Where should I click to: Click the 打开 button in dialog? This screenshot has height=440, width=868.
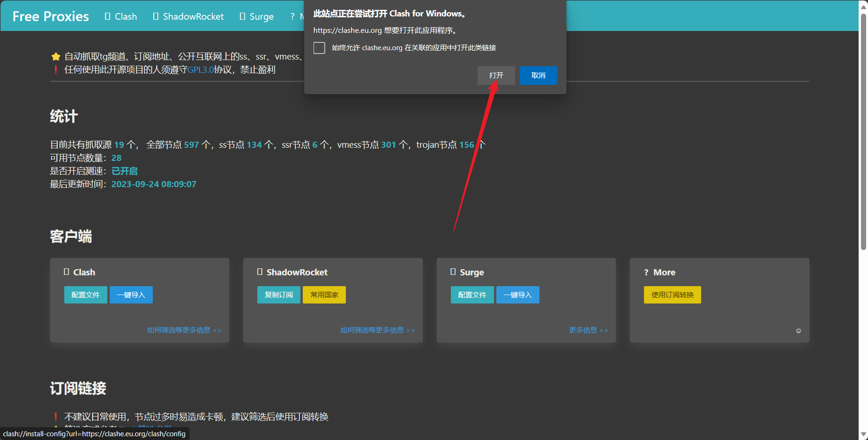(496, 76)
